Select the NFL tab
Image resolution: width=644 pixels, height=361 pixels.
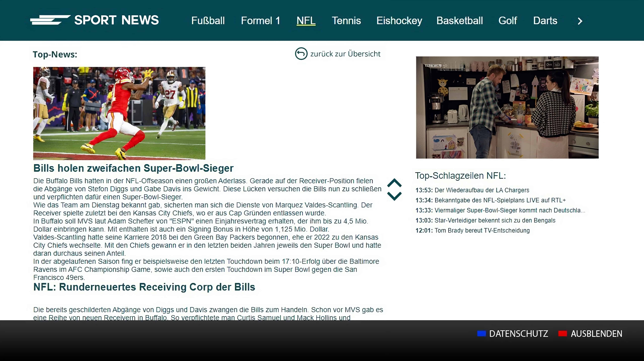[x=306, y=21]
